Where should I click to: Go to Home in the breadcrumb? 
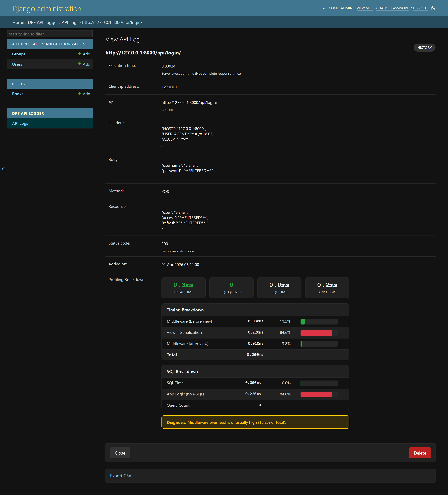point(18,22)
